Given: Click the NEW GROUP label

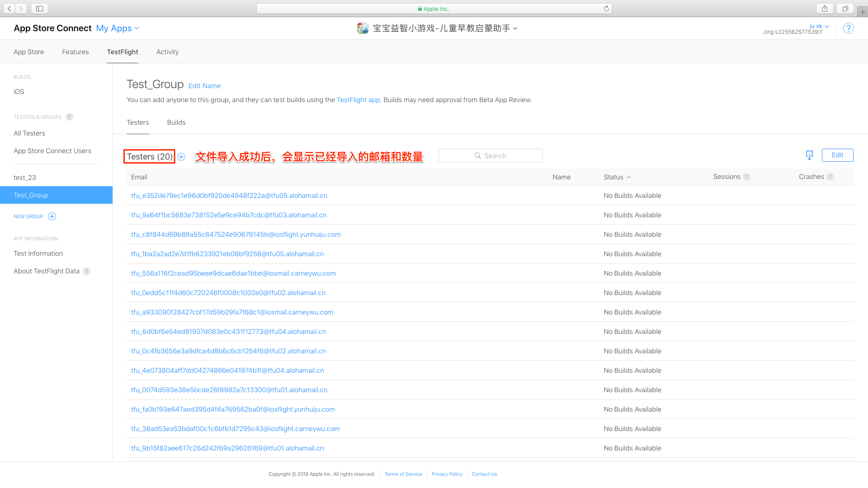Looking at the screenshot, I should click(28, 216).
